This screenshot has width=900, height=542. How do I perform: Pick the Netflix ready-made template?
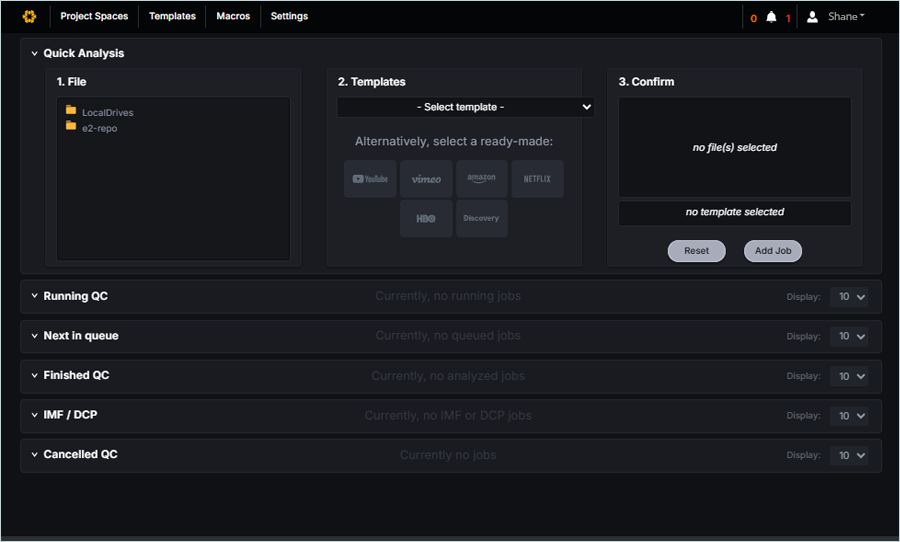click(537, 179)
